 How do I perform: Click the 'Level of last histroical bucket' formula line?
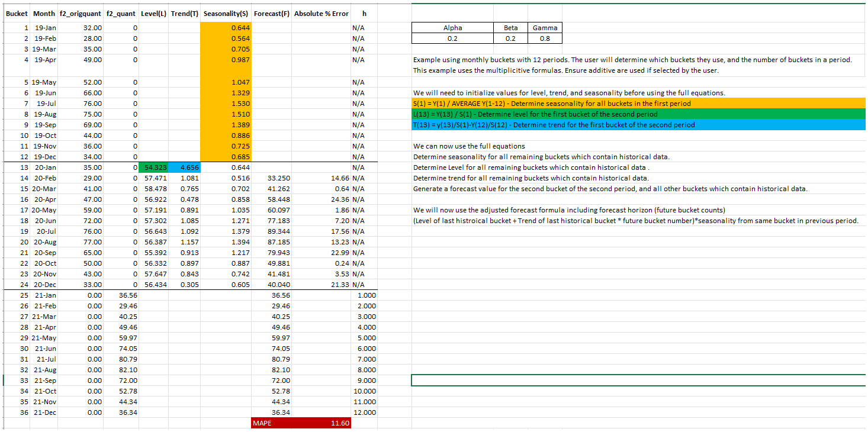(635, 221)
